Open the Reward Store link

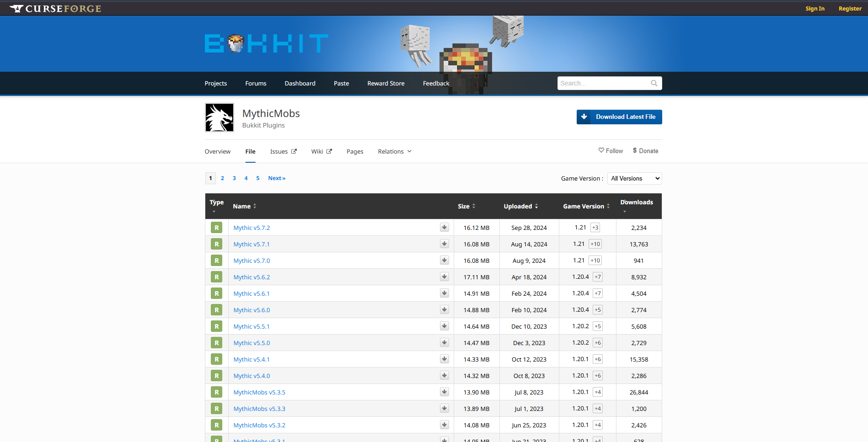click(386, 83)
